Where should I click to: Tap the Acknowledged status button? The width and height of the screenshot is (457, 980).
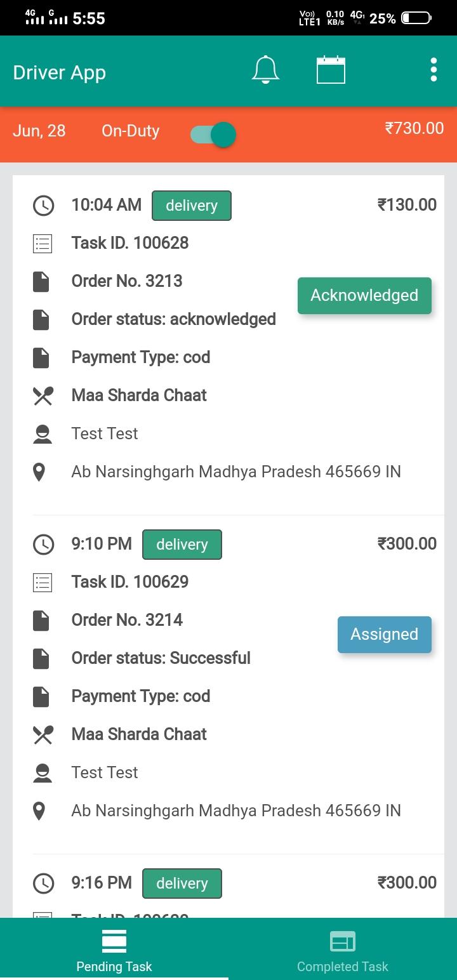pos(364,295)
